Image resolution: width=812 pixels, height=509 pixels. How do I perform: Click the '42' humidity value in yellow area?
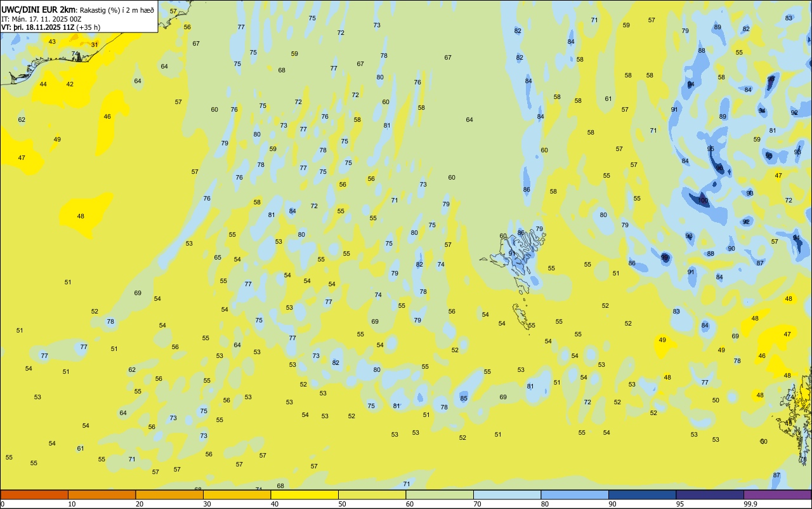[x=70, y=84]
